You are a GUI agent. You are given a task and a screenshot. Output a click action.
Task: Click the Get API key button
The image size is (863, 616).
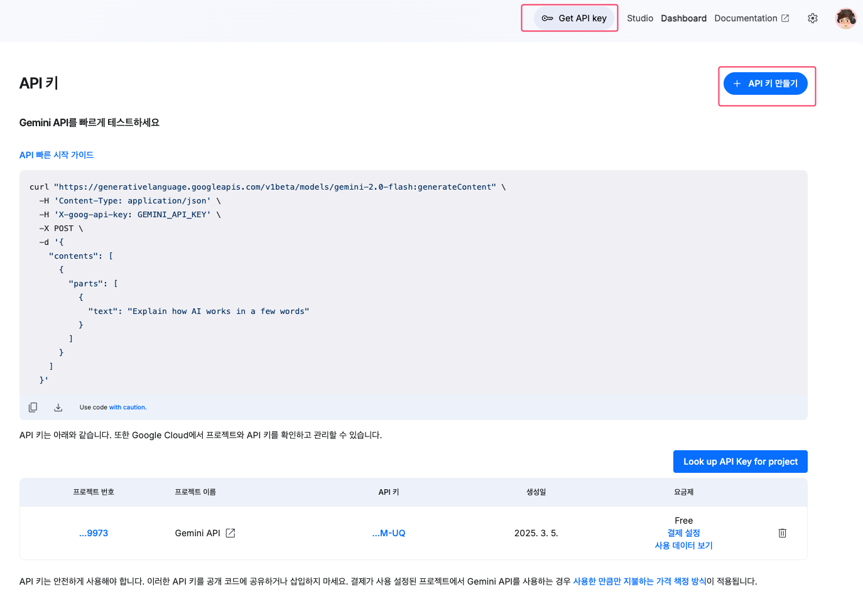point(574,18)
